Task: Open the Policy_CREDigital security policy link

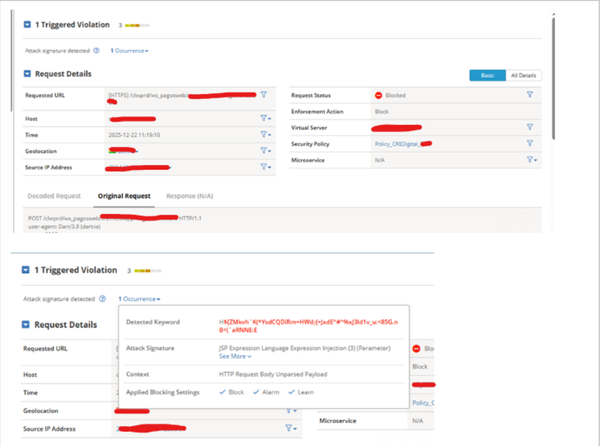Action: coord(398,144)
